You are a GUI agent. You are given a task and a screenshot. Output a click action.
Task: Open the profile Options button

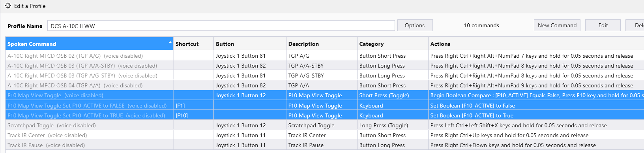click(x=415, y=25)
